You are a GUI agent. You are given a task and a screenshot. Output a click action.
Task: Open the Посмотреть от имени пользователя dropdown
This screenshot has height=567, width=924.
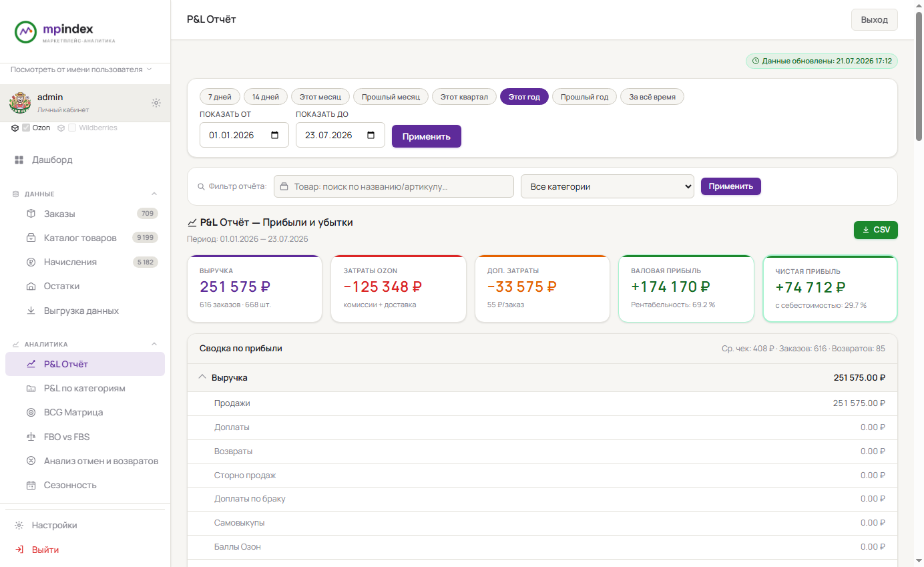pos(81,69)
